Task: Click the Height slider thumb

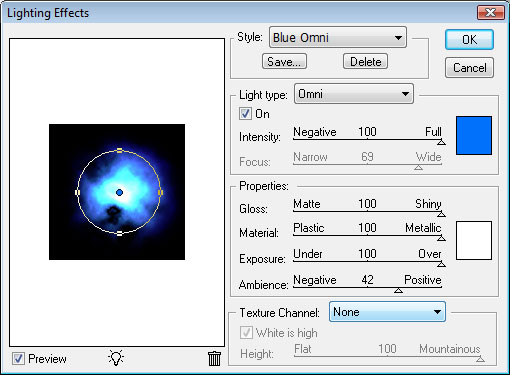Action: point(480,359)
